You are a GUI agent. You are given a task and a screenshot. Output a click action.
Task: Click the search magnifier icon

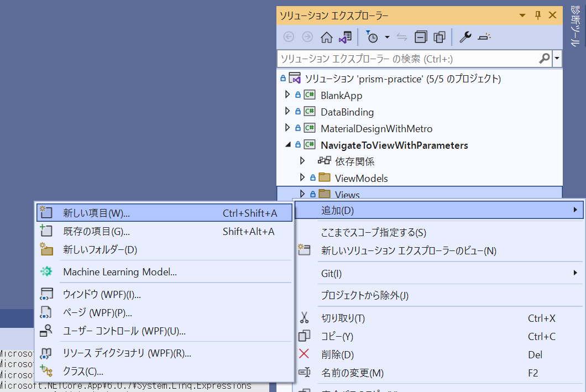pos(545,58)
